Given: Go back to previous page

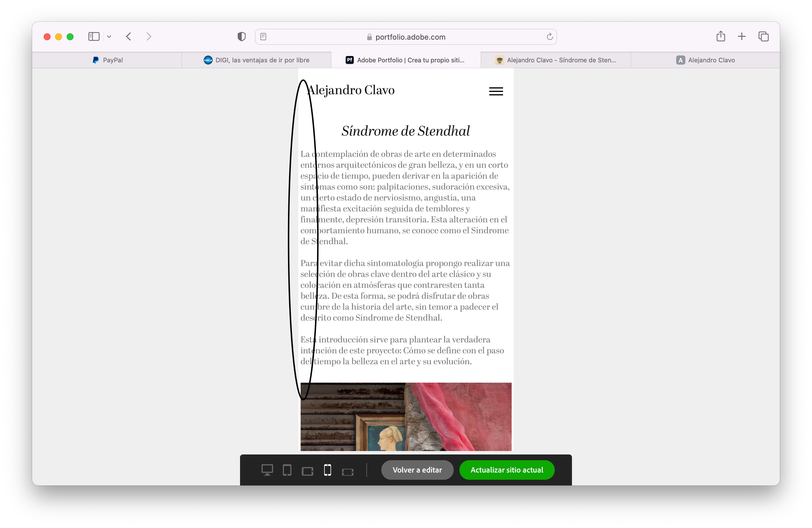Looking at the screenshot, I should click(129, 36).
